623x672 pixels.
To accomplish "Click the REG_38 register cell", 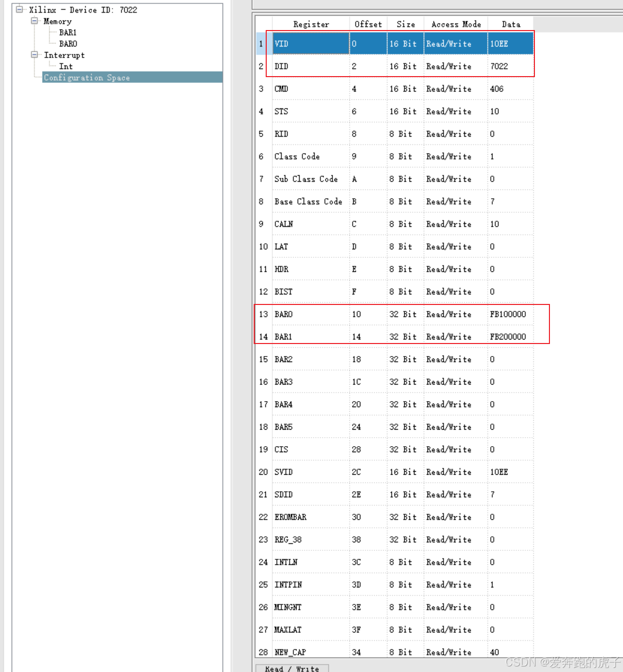I will tap(311, 539).
